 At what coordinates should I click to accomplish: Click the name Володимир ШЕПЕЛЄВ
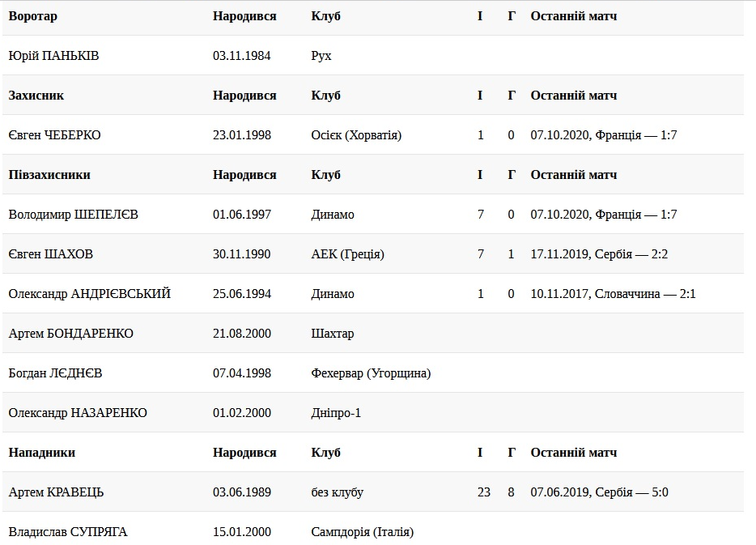[73, 215]
